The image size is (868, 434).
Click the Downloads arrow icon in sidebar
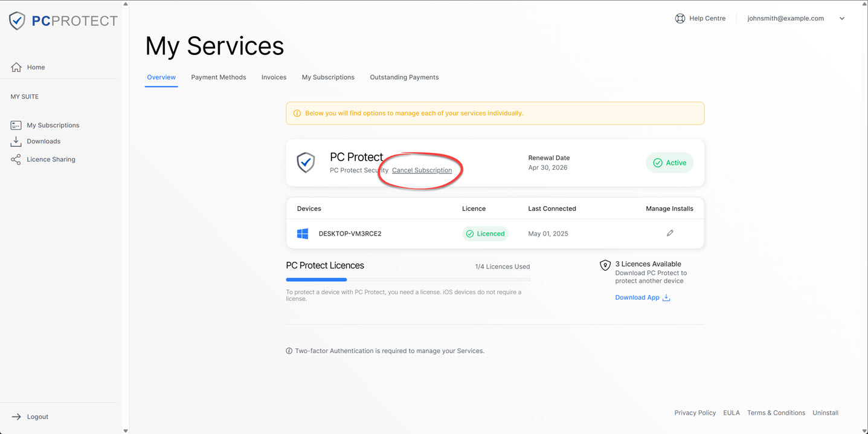click(x=16, y=141)
